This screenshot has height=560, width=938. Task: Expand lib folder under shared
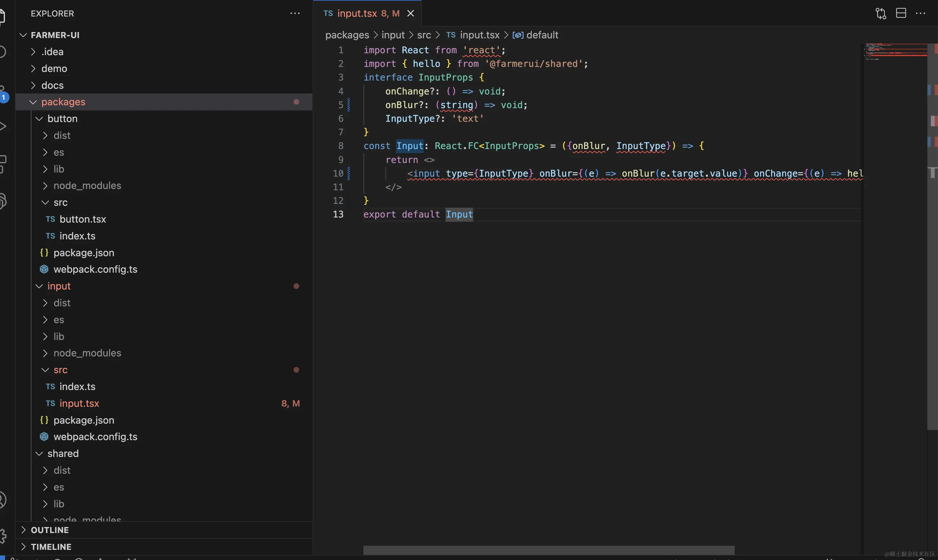tap(164, 504)
